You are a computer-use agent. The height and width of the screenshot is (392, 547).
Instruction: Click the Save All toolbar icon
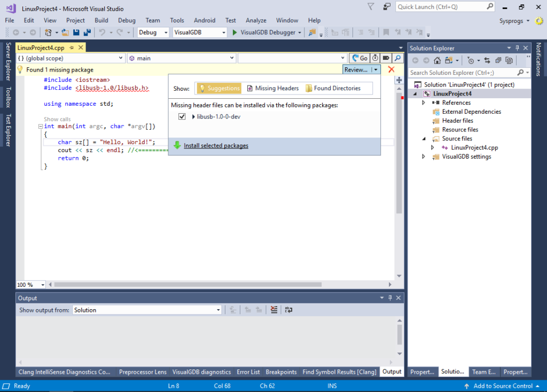tap(87, 33)
